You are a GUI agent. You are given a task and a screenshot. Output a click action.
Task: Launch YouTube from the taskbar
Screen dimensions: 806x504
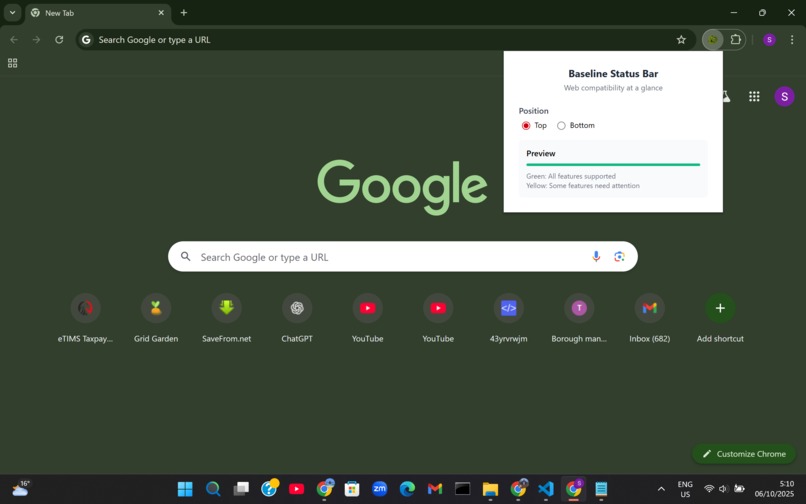pyautogui.click(x=296, y=489)
